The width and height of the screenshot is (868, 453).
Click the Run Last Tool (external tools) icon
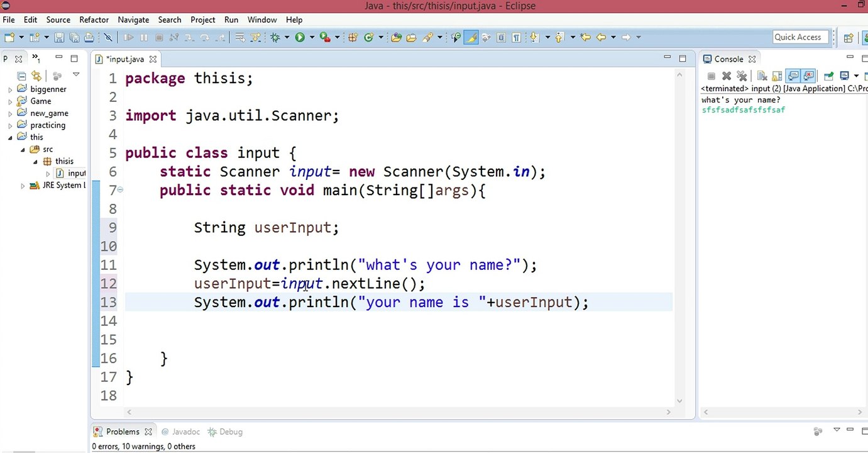tap(325, 37)
